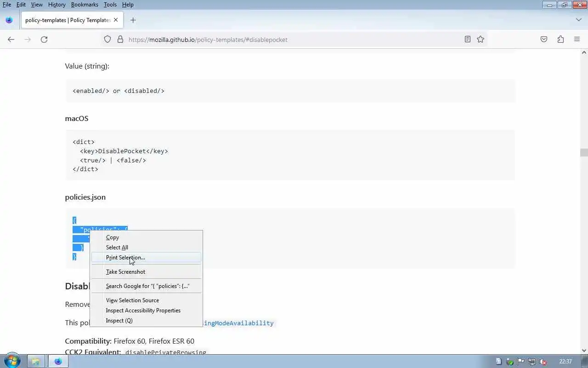Click the DisablePocket key code line
The width and height of the screenshot is (588, 368).
click(124, 151)
